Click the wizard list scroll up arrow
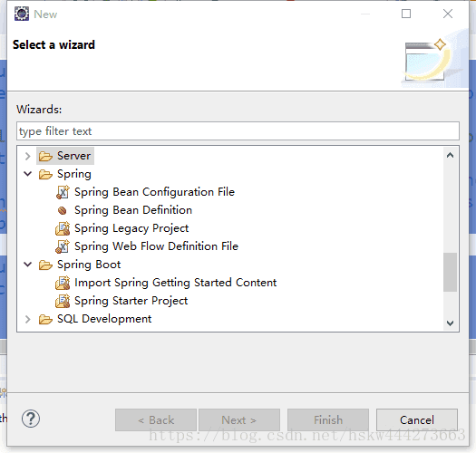Screen dimensions: 476x453 (x=451, y=156)
